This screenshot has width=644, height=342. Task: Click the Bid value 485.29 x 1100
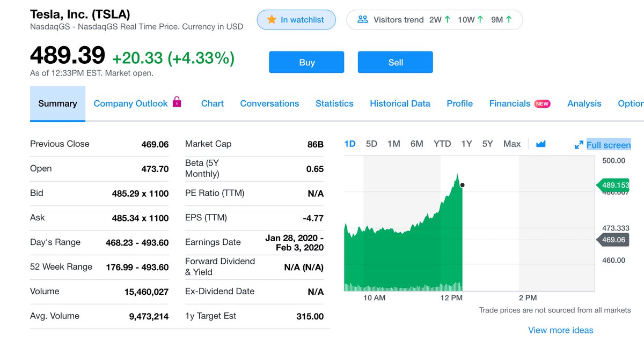141,194
